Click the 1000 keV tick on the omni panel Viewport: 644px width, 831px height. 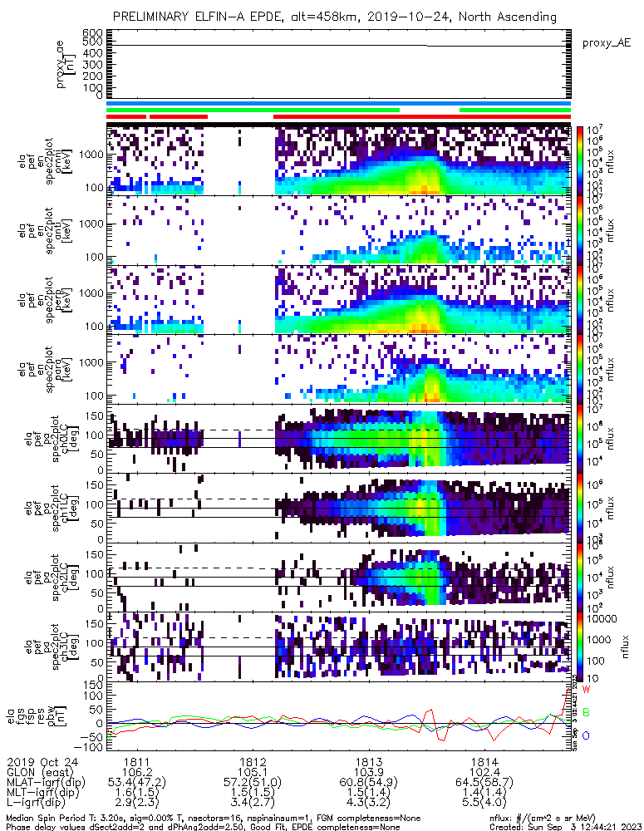[91, 155]
